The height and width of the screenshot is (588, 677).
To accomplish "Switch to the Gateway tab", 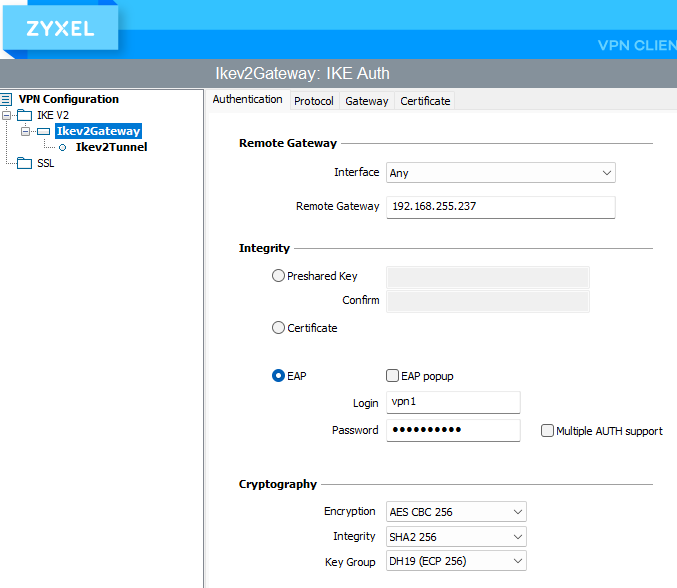I will click(367, 101).
